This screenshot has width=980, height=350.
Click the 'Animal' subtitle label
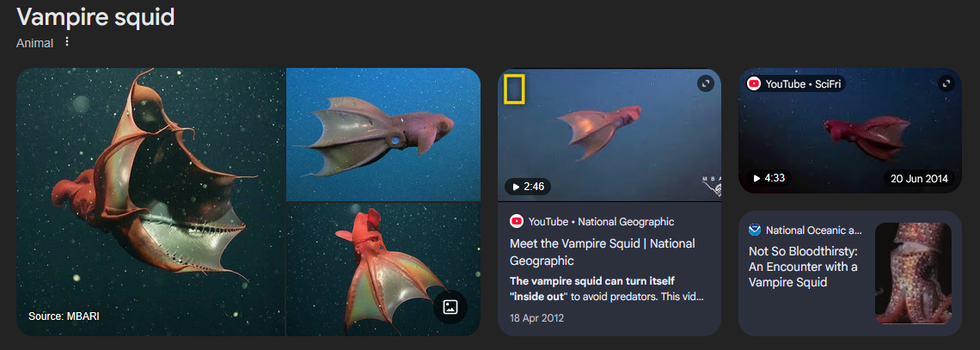tap(35, 43)
